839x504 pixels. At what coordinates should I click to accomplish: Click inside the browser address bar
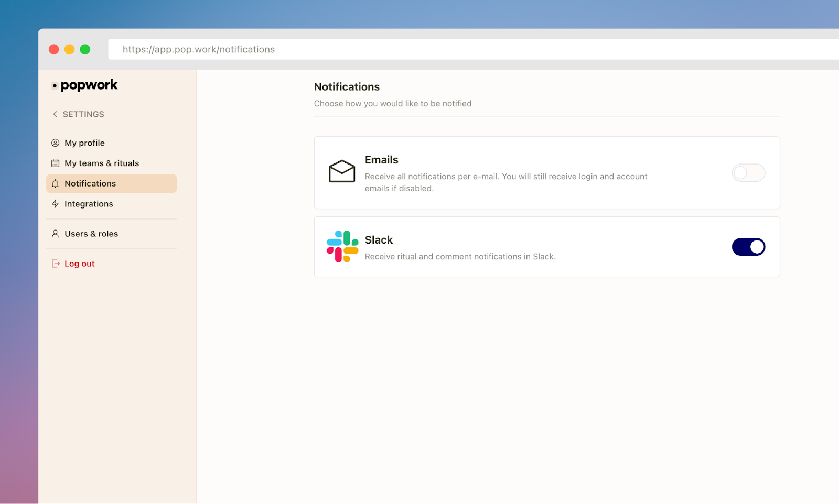pos(315,49)
